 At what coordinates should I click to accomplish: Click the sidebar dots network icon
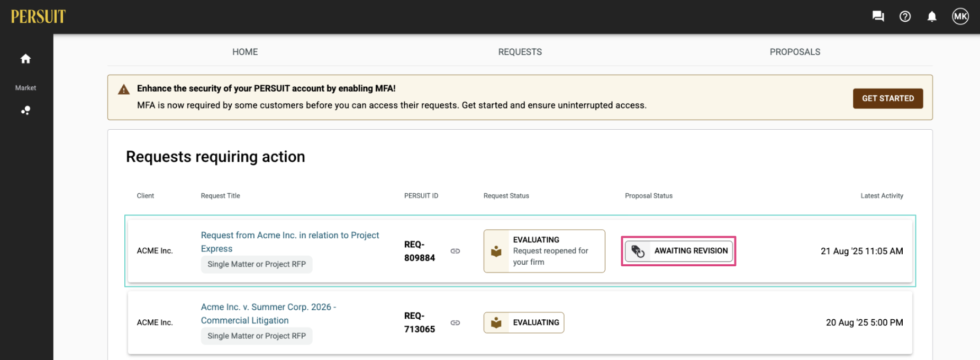coord(25,110)
